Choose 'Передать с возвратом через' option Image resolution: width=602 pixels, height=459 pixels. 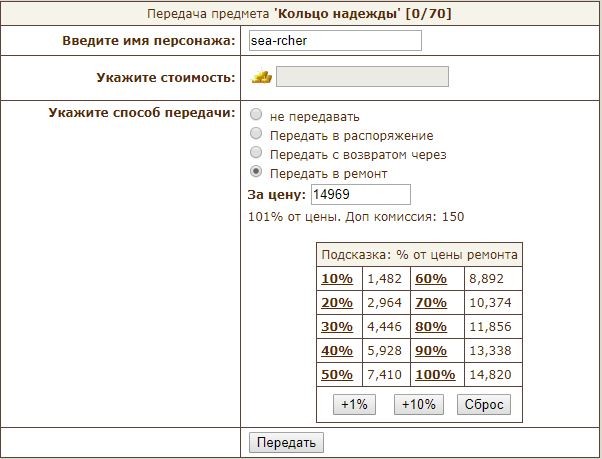coord(256,152)
